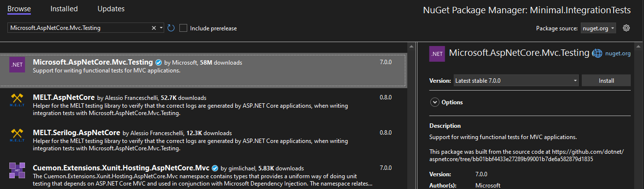Open the Package source dropdown
This screenshot has height=189, width=644.
click(x=598, y=28)
